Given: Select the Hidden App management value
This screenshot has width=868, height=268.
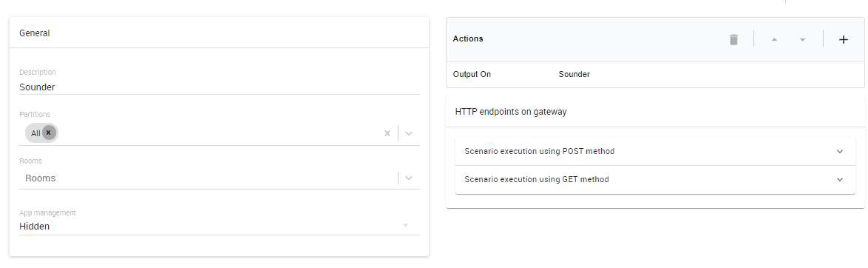Looking at the screenshot, I should [34, 227].
